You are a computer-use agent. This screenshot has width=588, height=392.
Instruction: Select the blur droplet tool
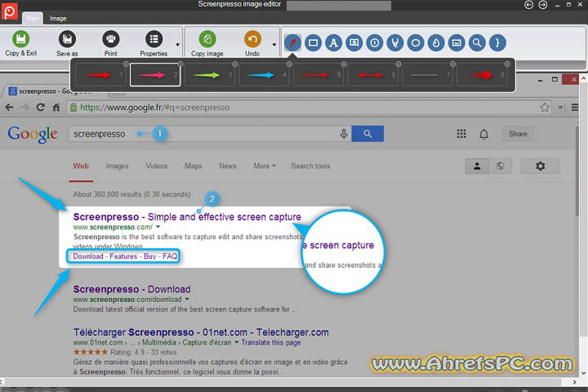pos(436,42)
